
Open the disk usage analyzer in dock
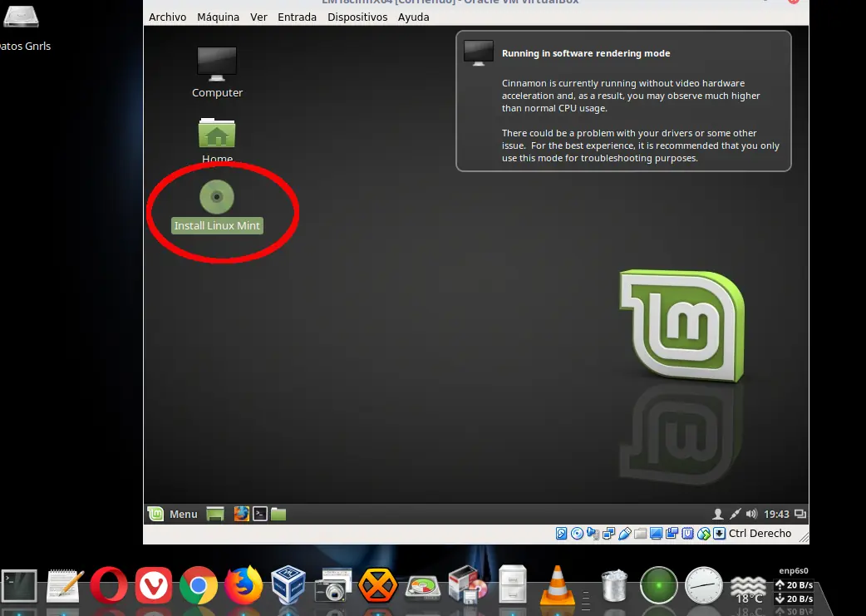[x=423, y=588]
